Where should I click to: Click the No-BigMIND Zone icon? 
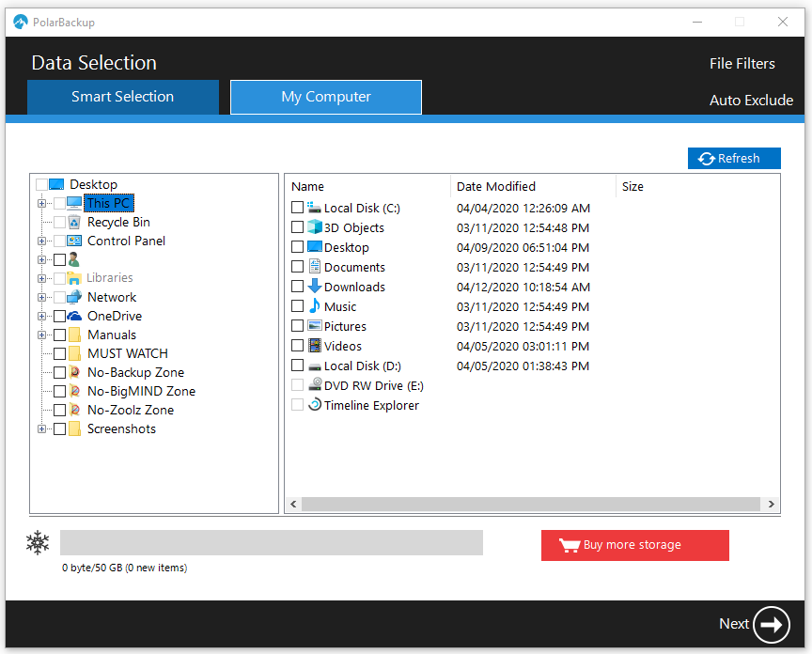tap(74, 391)
